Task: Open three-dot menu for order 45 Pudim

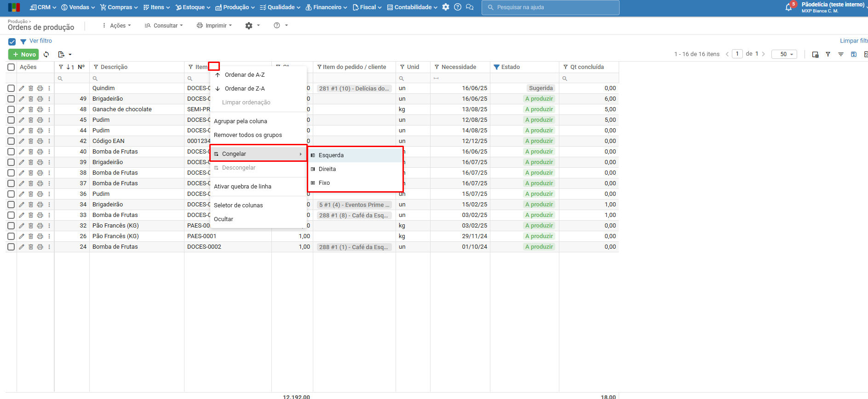Action: tap(49, 120)
